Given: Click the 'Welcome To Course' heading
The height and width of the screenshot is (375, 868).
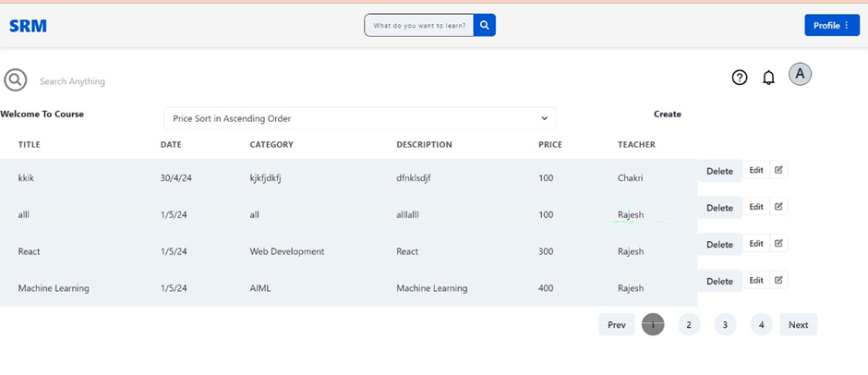Looking at the screenshot, I should tap(42, 115).
